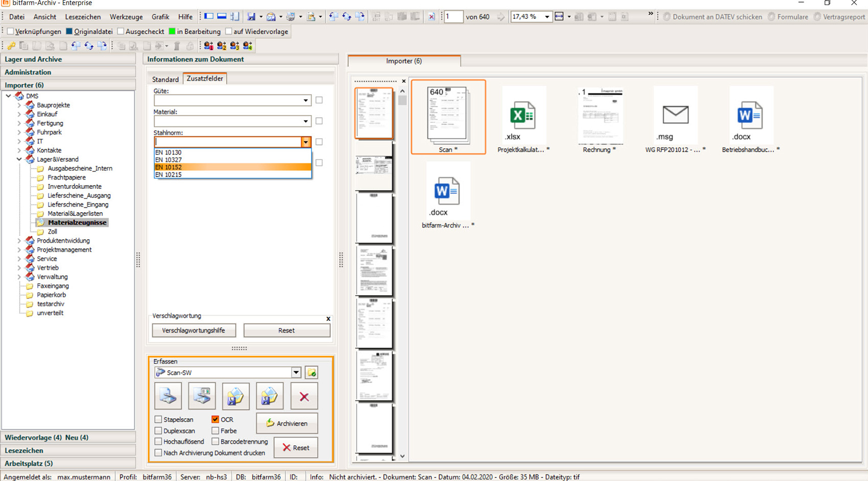868x481 pixels.
Task: Open the Grafik menu
Action: point(160,17)
